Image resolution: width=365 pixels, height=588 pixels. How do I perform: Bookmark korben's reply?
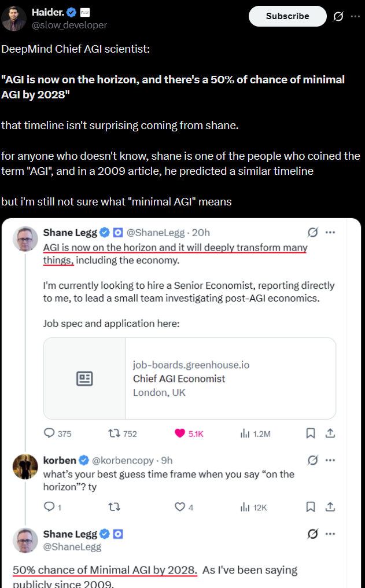pyautogui.click(x=311, y=507)
